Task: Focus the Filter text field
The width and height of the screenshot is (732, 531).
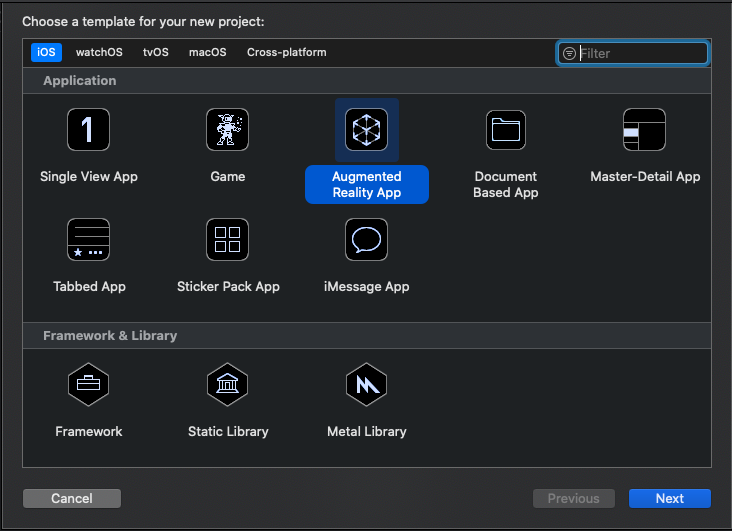Action: (x=633, y=53)
